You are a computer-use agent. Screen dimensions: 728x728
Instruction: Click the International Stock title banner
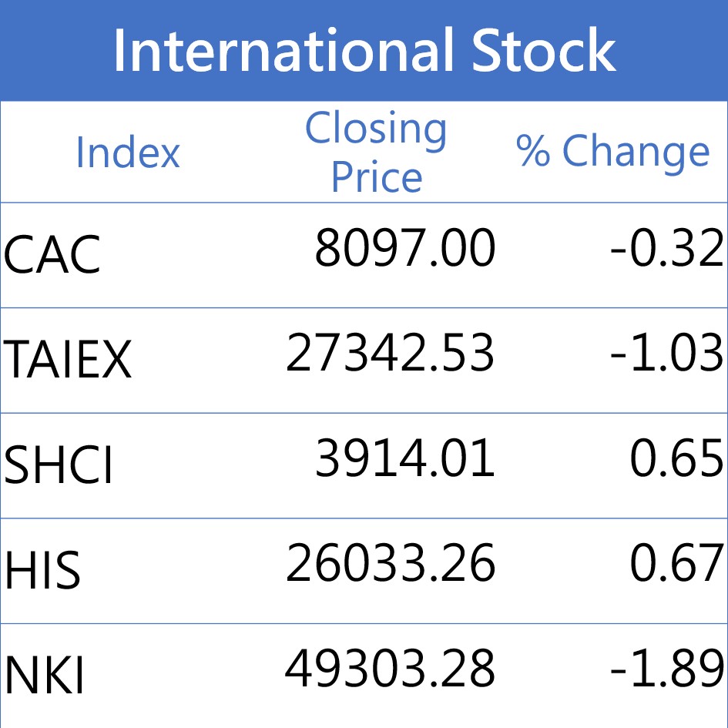click(x=364, y=50)
